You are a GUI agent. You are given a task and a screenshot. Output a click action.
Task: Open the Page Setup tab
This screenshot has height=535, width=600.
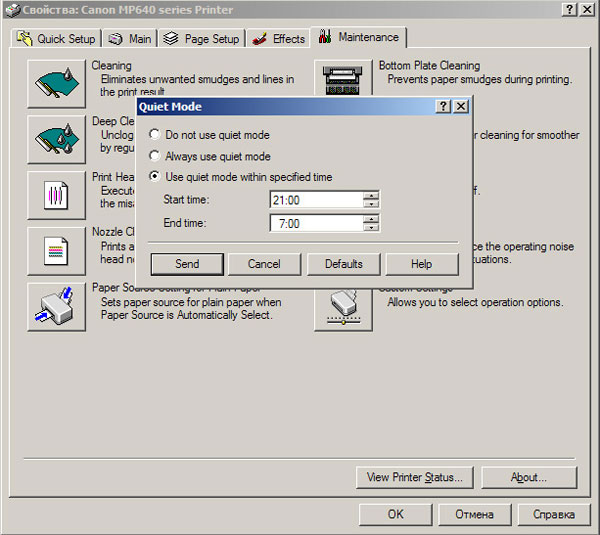coord(202,39)
